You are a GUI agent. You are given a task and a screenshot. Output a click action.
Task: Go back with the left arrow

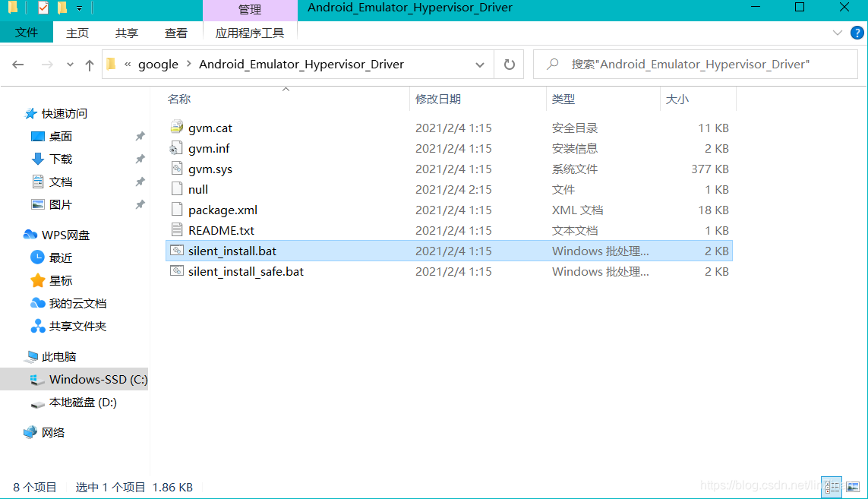[x=17, y=65]
